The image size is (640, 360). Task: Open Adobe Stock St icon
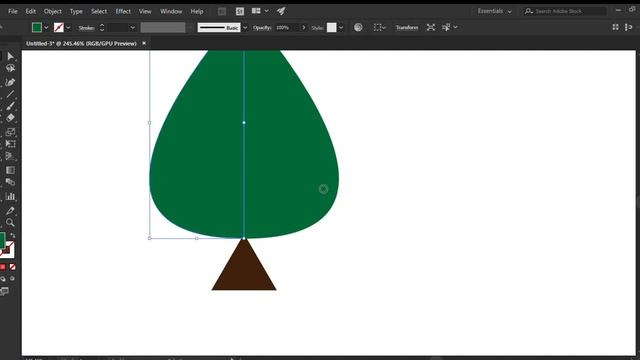pyautogui.click(x=240, y=11)
